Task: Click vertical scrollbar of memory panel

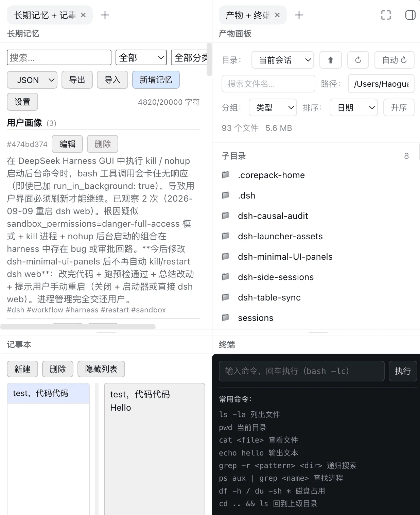Action: click(209, 59)
